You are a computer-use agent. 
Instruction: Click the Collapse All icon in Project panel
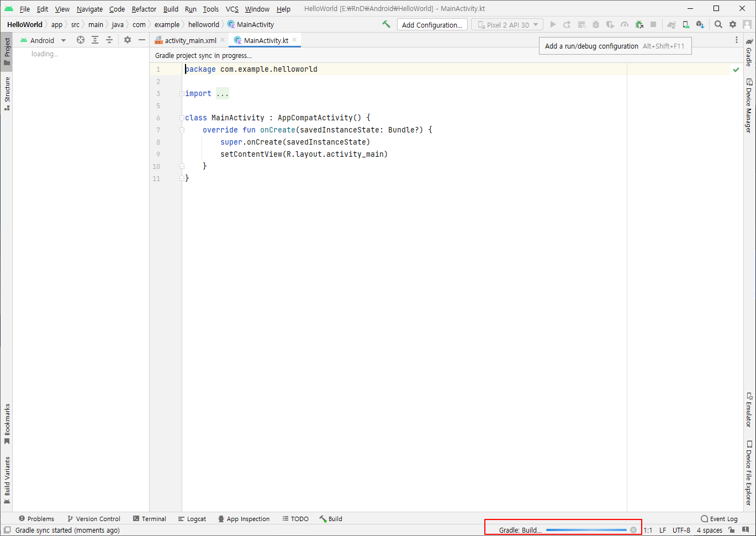click(x=109, y=40)
